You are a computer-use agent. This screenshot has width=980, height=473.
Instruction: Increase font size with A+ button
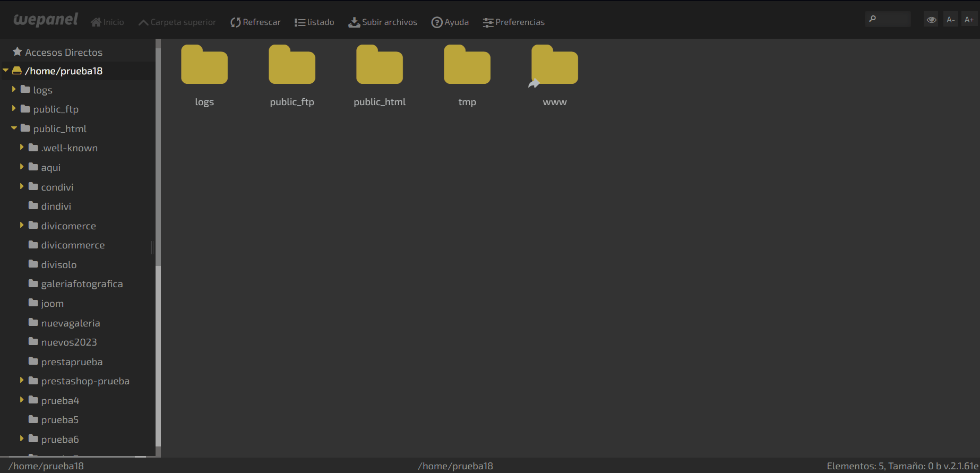pos(969,20)
